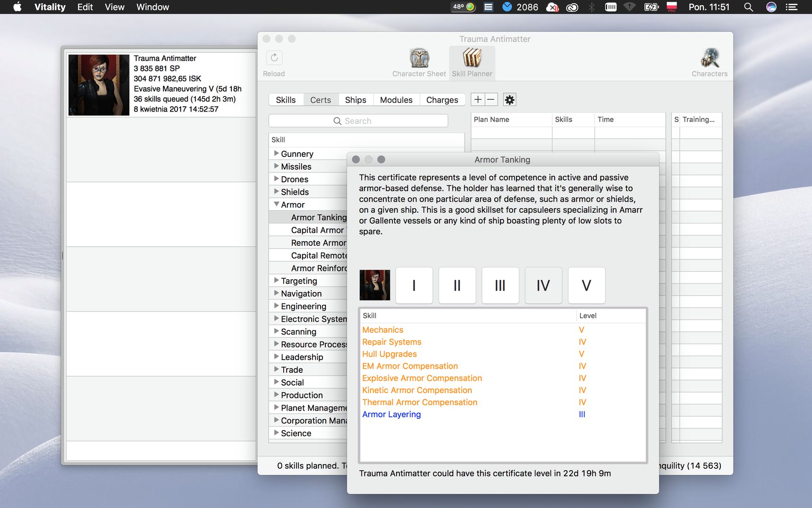The image size is (812, 508).
Task: Open the gear settings menu
Action: click(509, 100)
